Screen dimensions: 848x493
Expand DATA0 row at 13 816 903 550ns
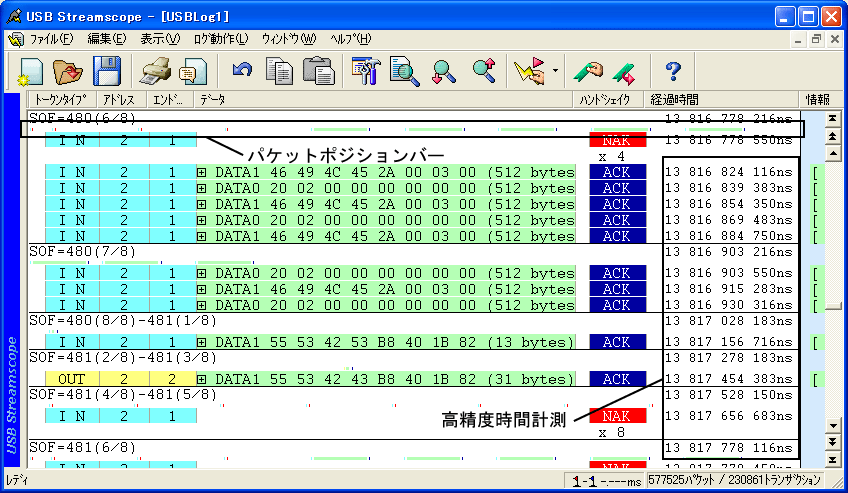tap(202, 274)
